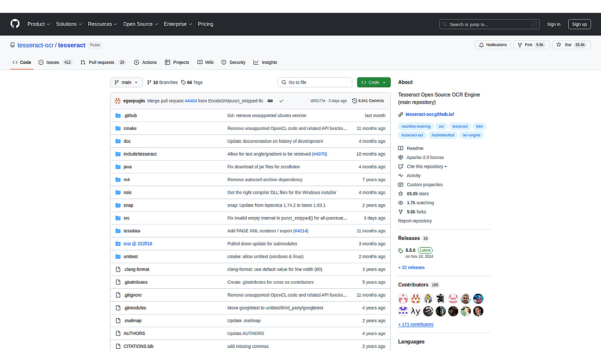Open the Actions tab
601x364 pixels.
(x=145, y=62)
